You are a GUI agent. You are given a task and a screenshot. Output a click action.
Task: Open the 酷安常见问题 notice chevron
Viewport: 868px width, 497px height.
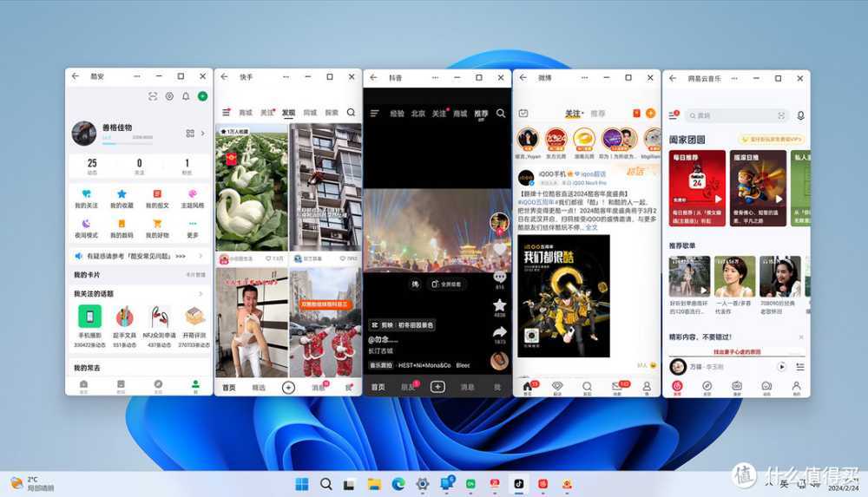coord(201,256)
